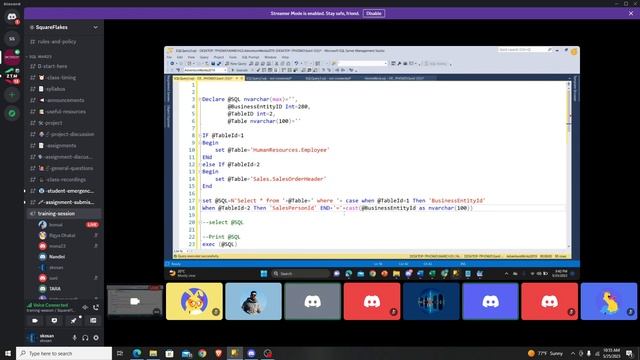
Task: Collapse the SQL BASICS channel category
Action: pyautogui.click(x=40, y=57)
